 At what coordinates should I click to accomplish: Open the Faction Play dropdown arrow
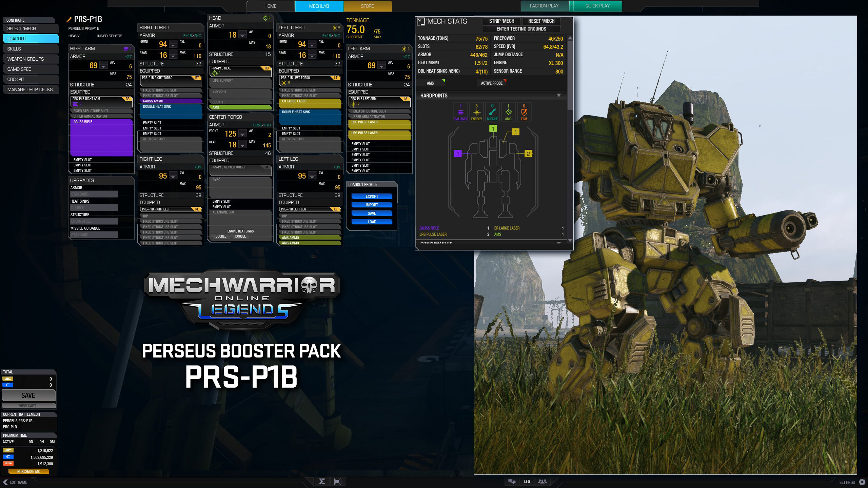pos(571,6)
